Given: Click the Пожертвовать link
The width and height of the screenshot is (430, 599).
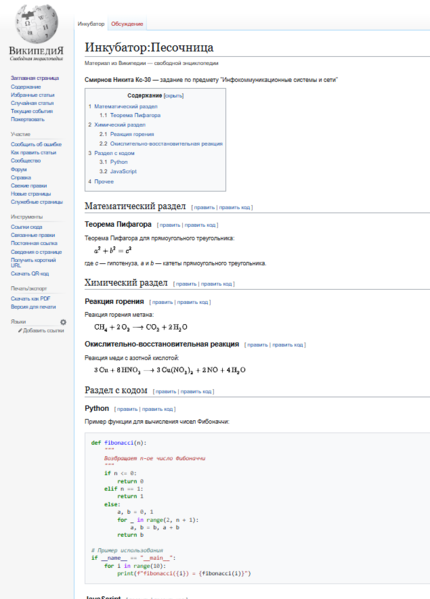Looking at the screenshot, I should click(27, 119).
